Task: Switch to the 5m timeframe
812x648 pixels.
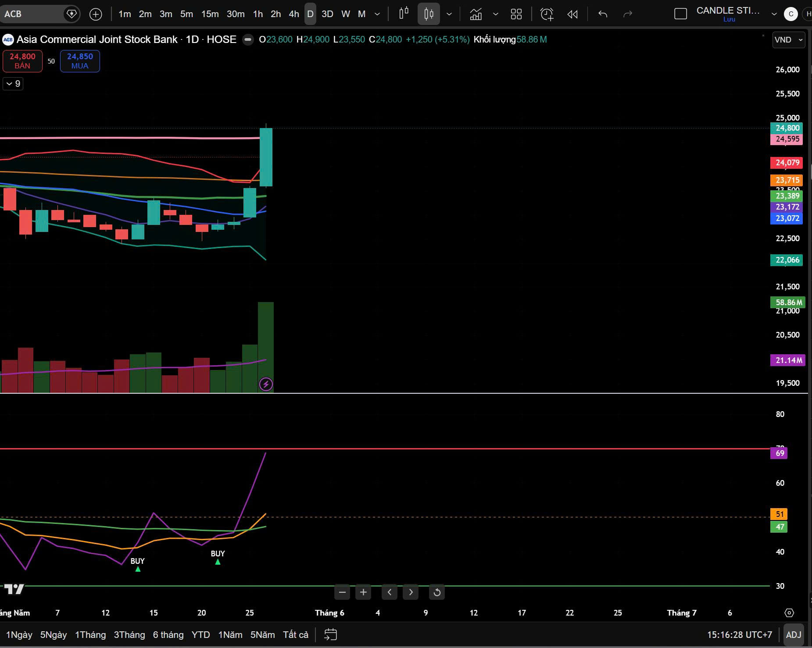Action: [186, 14]
